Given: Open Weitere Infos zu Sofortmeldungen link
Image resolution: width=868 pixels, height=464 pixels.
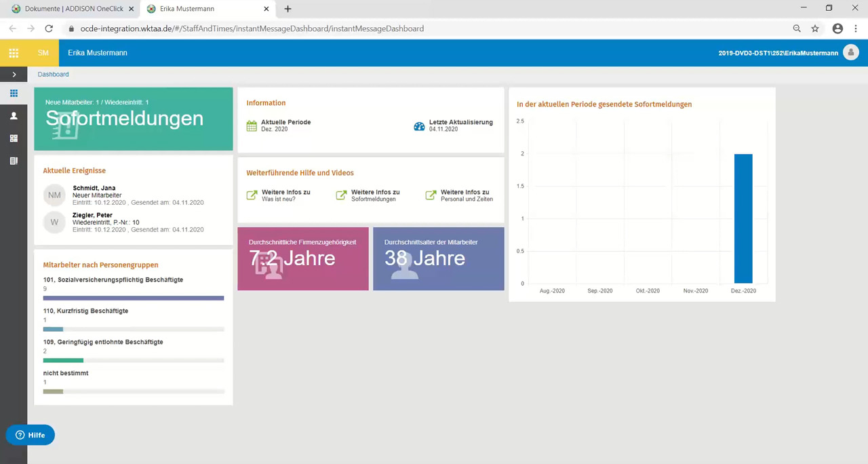Looking at the screenshot, I should click(368, 195).
